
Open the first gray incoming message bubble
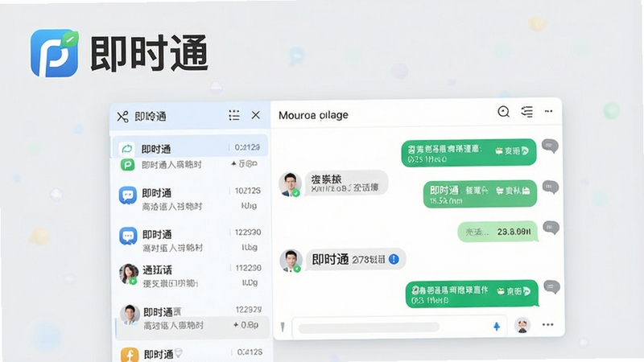(x=346, y=183)
